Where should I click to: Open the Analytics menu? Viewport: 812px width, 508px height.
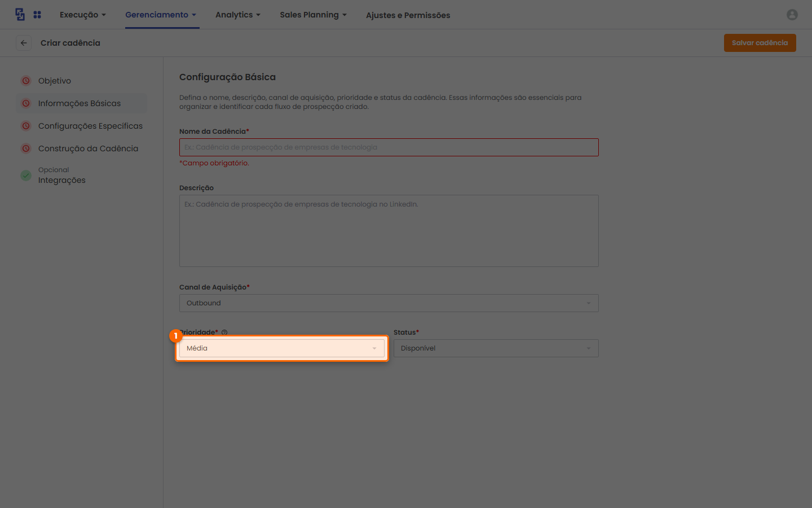pos(238,15)
